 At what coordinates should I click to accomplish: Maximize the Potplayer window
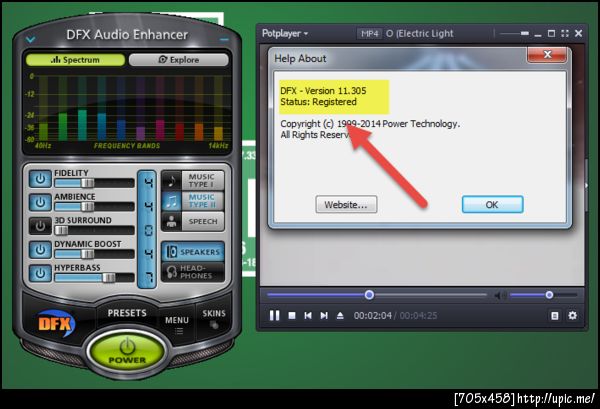(x=551, y=34)
